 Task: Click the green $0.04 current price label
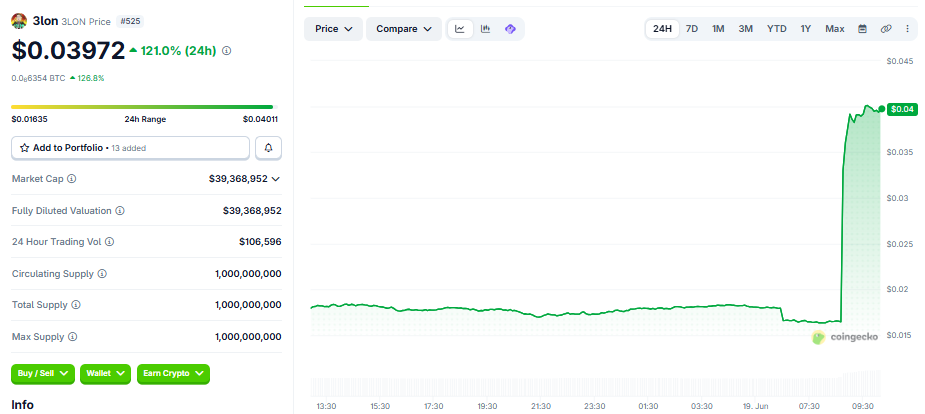902,109
